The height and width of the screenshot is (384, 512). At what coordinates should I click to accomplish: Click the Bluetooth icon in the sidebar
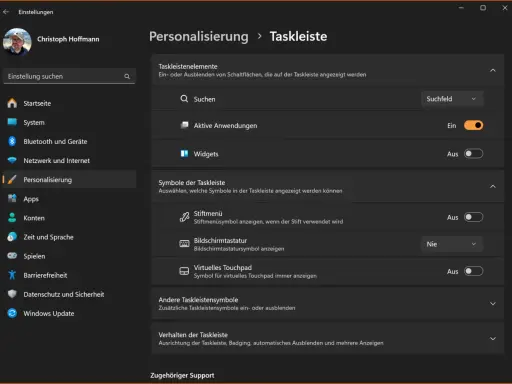pyautogui.click(x=12, y=141)
